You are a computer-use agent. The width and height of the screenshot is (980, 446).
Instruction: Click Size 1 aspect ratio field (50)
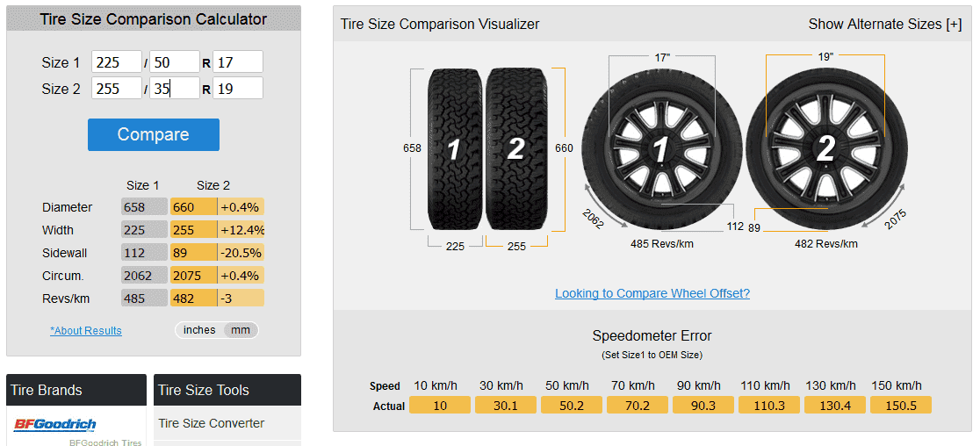174,62
